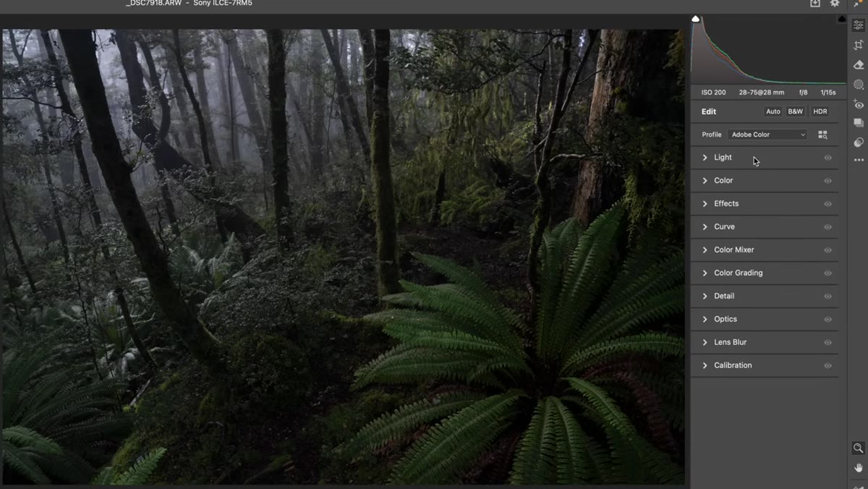This screenshot has height=489, width=868.
Task: Expand the Color Mixer panel chevron
Action: tap(705, 250)
